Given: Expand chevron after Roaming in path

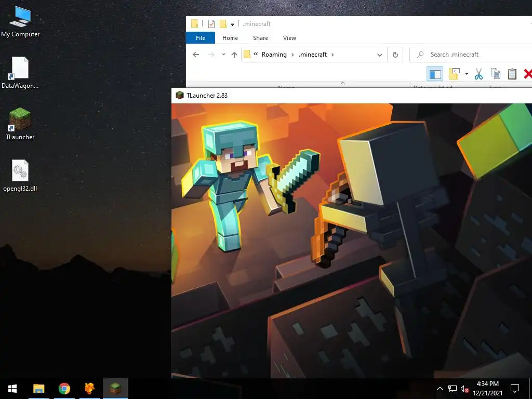Looking at the screenshot, I should [292, 55].
